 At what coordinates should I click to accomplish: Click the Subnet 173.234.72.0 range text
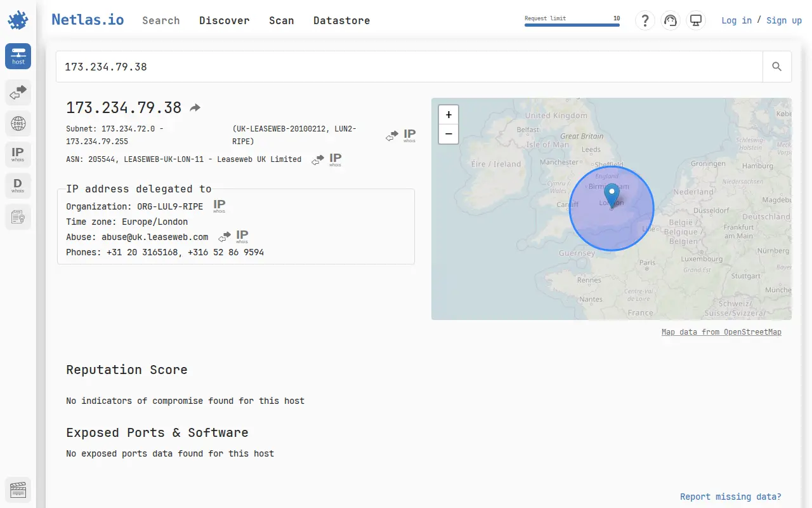click(x=115, y=135)
